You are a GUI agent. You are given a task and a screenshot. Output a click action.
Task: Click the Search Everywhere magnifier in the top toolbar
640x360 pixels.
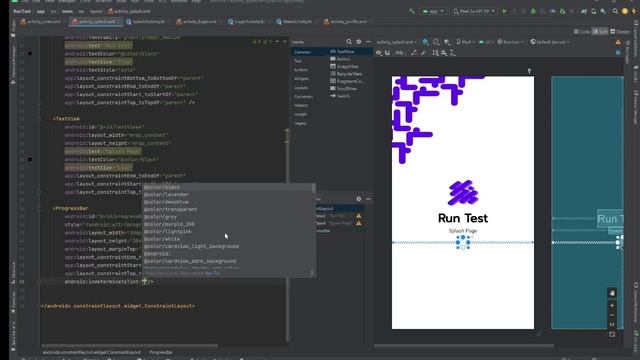click(x=615, y=11)
